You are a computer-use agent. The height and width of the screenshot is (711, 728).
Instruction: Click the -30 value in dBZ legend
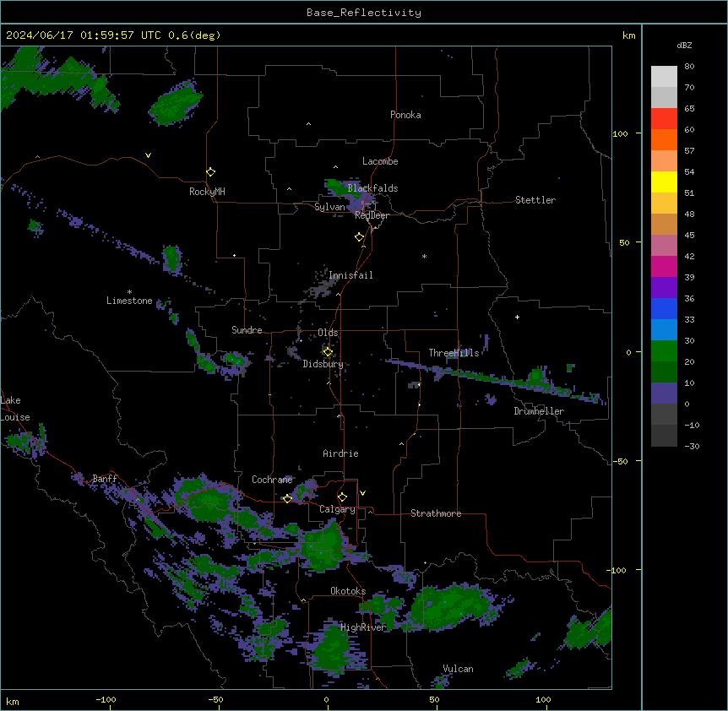[x=692, y=447]
